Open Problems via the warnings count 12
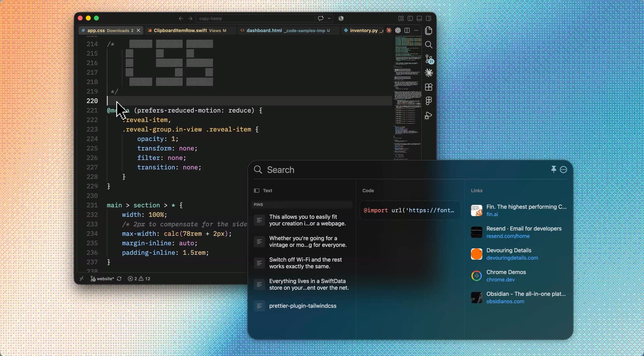This screenshot has height=356, width=644. (144, 278)
